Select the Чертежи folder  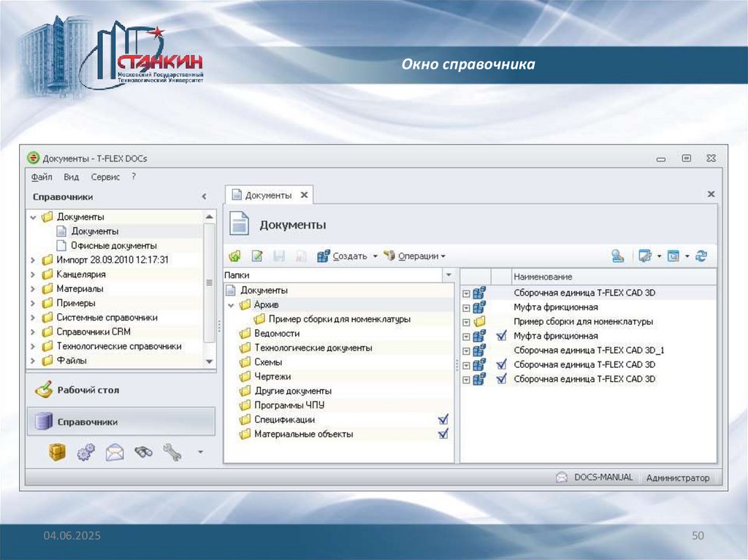(272, 377)
